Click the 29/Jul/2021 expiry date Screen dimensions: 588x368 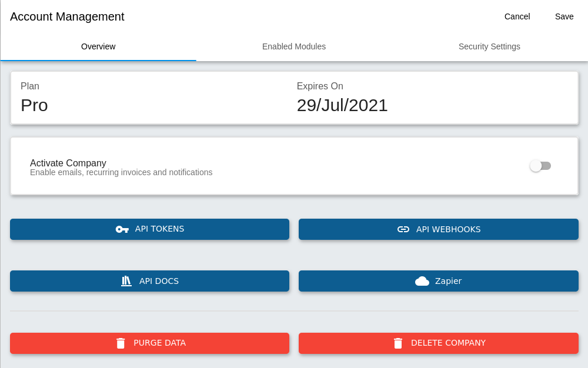pyautogui.click(x=342, y=105)
